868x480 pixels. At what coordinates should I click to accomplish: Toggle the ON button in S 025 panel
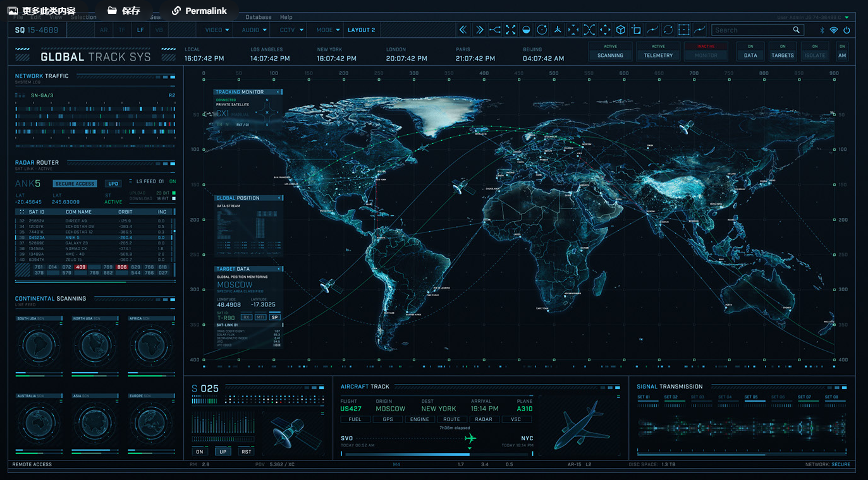[x=200, y=452]
